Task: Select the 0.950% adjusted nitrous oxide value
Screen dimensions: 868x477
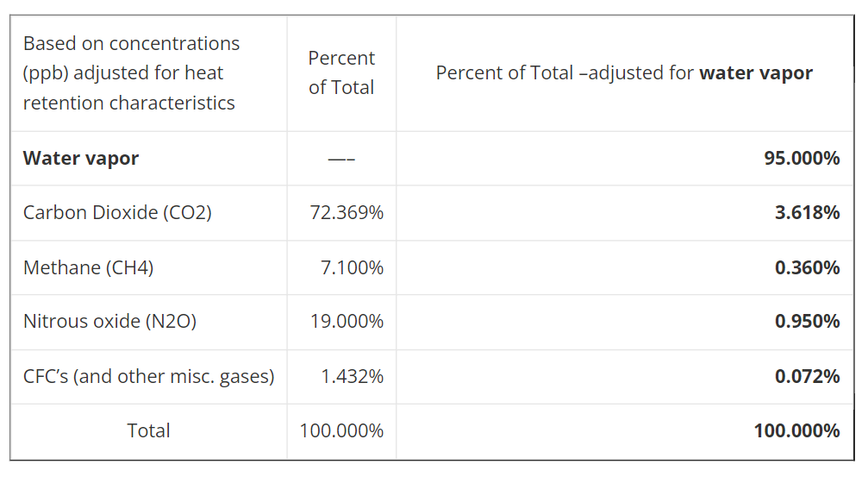Action: [807, 322]
